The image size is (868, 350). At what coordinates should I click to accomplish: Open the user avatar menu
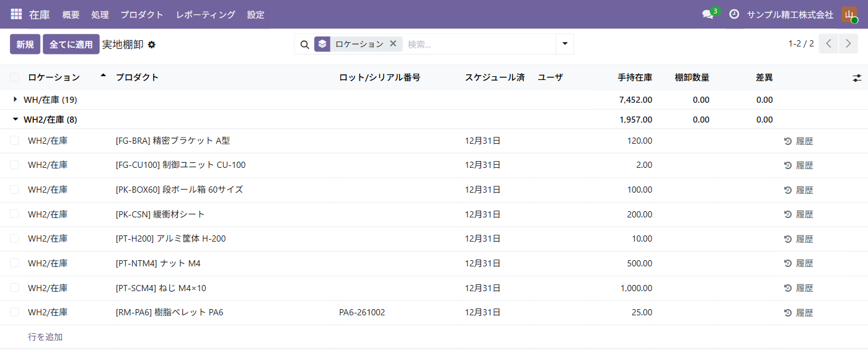[849, 14]
